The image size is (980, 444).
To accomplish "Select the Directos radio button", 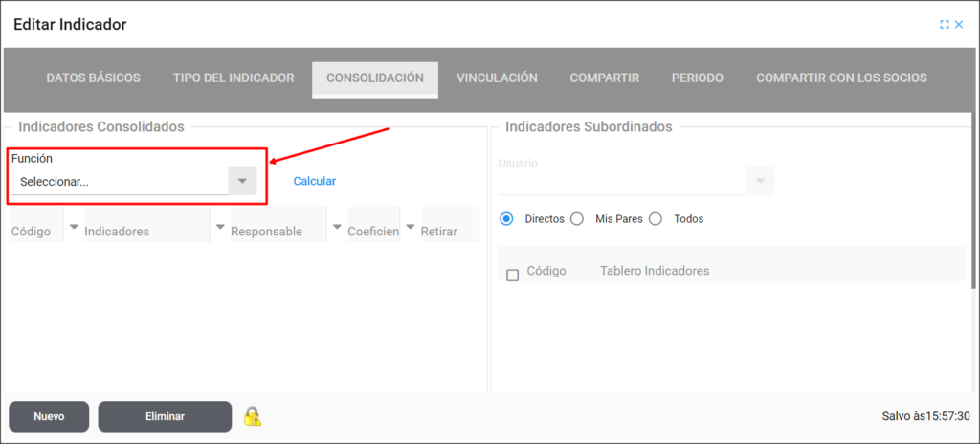I will tap(507, 219).
